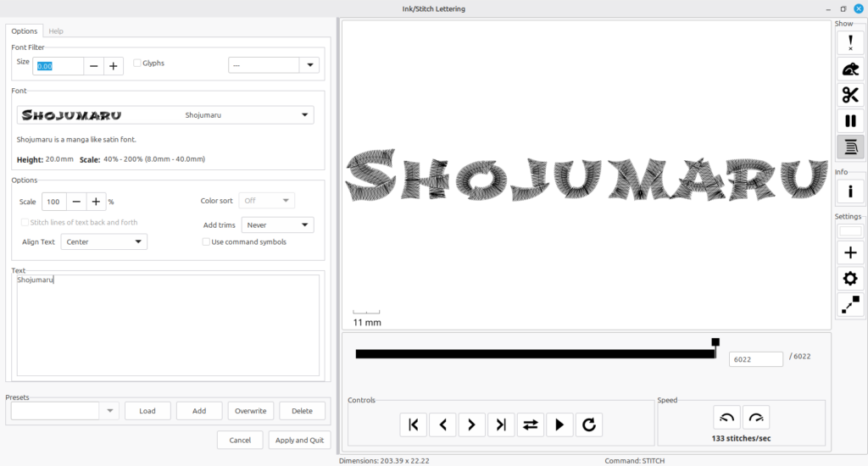Toggle the stops pause-bars icon in Show
This screenshot has width=868, height=466.
point(850,121)
